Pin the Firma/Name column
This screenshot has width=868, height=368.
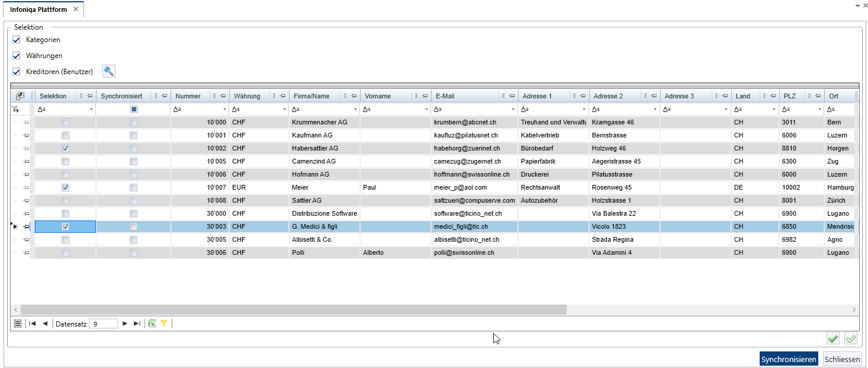353,96
